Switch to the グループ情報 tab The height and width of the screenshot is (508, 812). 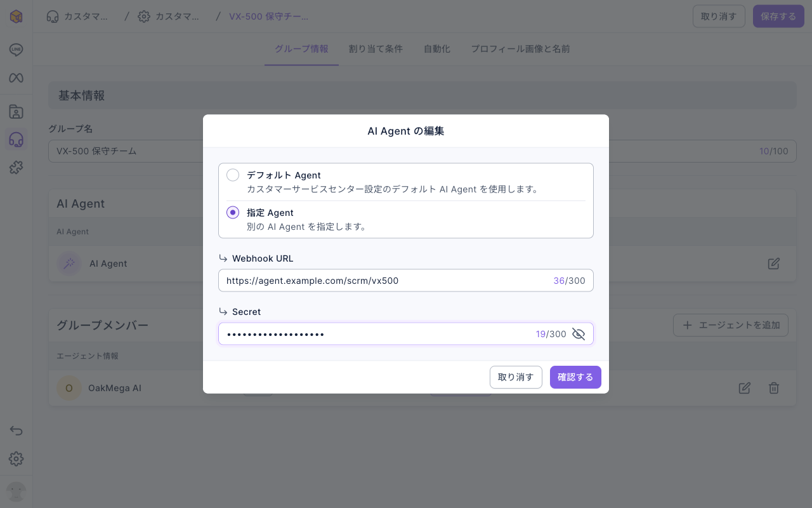point(301,49)
